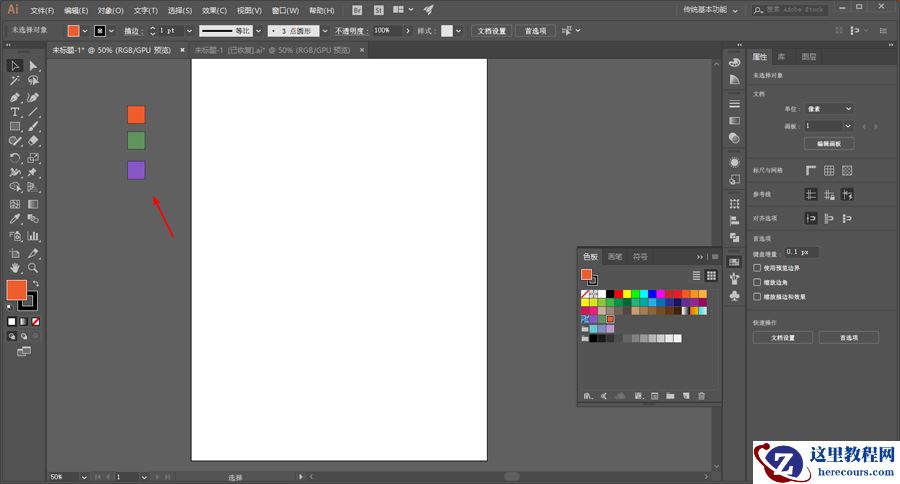Open brush definition dropdown (3 点圆形)
900x484 pixels.
pos(325,31)
